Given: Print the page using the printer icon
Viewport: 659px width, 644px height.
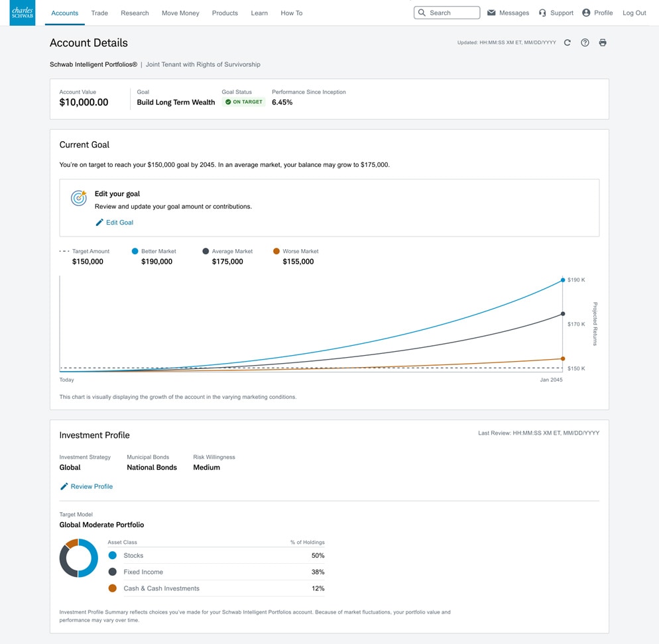Looking at the screenshot, I should coord(603,42).
